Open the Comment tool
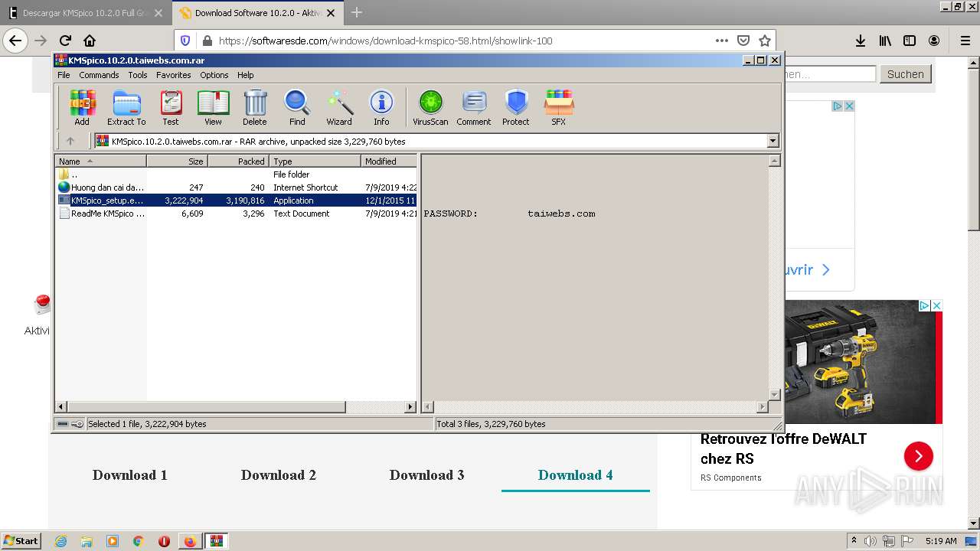 coord(474,107)
